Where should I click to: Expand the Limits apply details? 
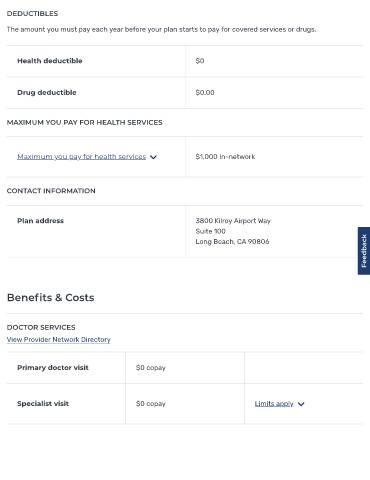[x=274, y=404]
